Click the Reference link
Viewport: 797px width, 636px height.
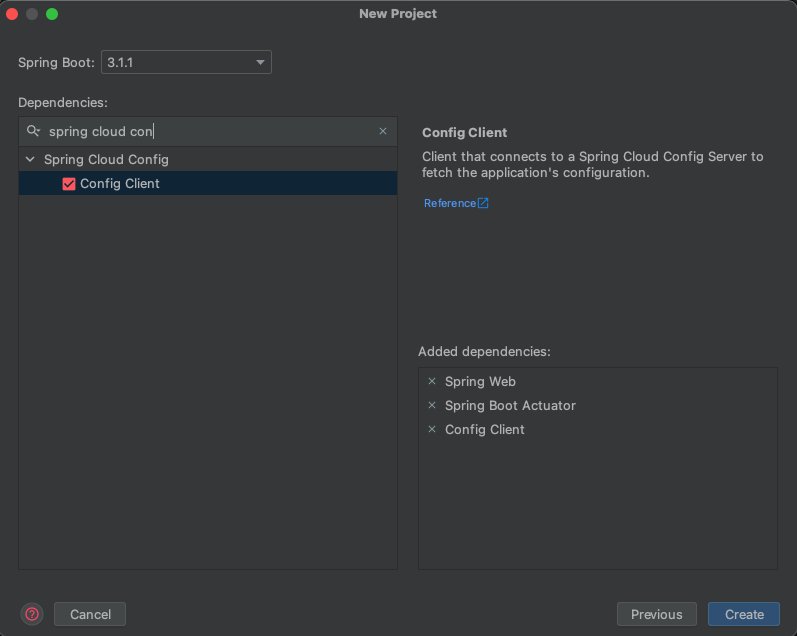coord(450,203)
